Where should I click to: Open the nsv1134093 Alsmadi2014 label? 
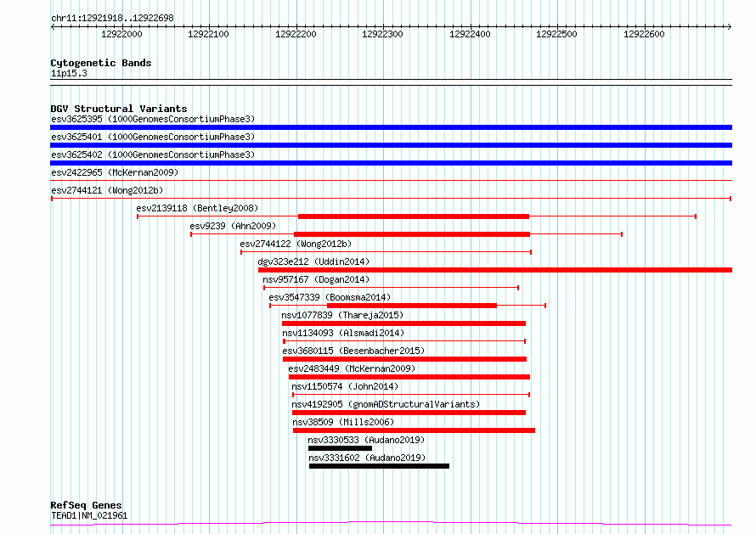pos(343,333)
